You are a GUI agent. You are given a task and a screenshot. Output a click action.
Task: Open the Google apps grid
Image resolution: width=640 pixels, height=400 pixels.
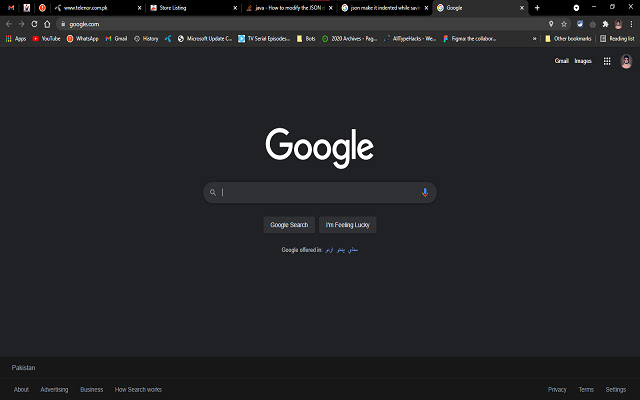coord(607,61)
